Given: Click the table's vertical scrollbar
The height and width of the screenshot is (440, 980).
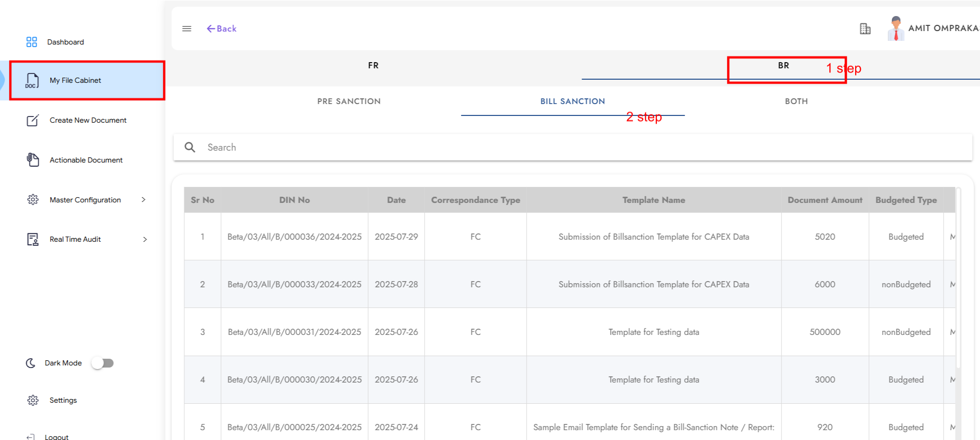Looking at the screenshot, I should [x=958, y=280].
